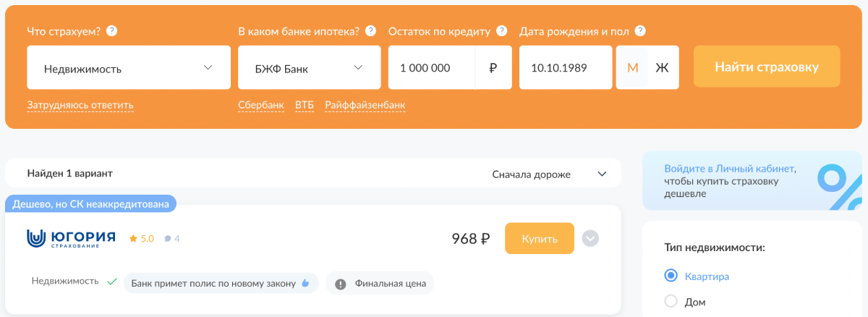Choose the "Дом" property type radio
The height and width of the screenshot is (317, 868).
pyautogui.click(x=671, y=302)
